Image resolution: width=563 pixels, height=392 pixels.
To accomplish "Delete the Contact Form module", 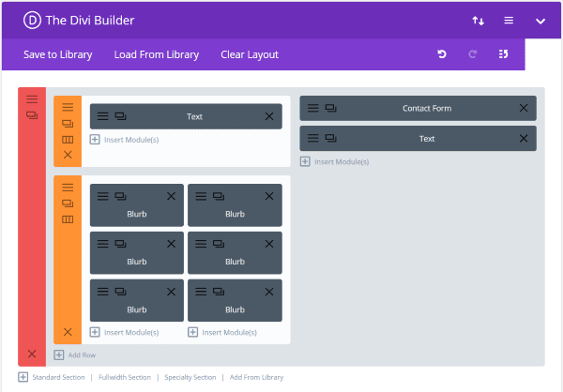I will [x=524, y=108].
